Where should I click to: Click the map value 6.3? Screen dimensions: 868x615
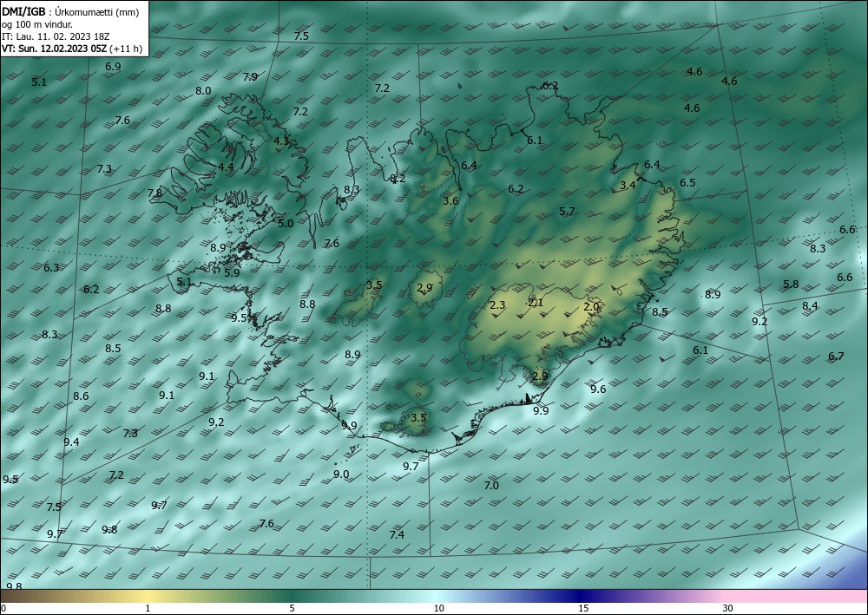click(x=51, y=268)
